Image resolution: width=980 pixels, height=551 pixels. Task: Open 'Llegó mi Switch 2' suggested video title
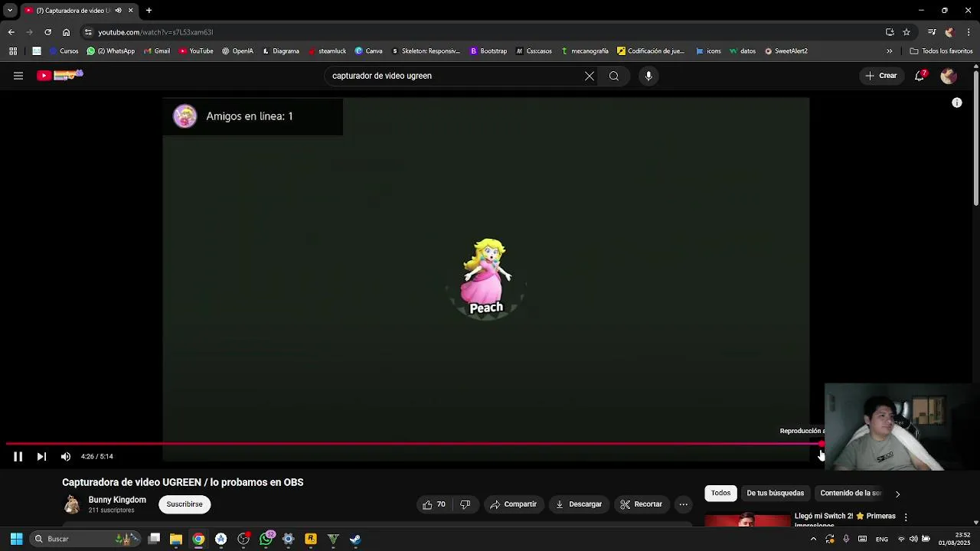(844, 519)
